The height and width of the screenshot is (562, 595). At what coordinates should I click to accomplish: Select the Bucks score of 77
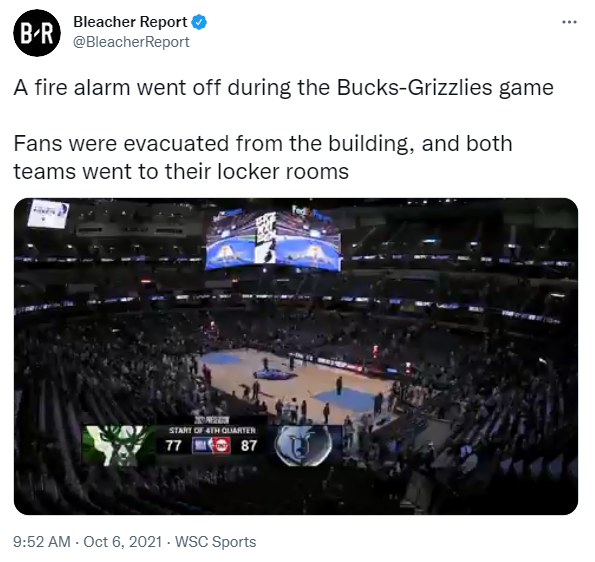(173, 445)
